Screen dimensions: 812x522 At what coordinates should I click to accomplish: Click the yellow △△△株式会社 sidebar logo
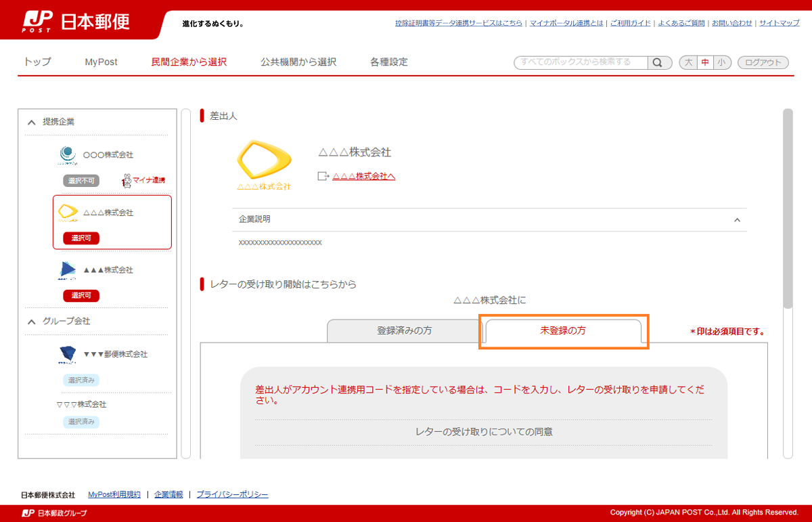click(x=68, y=213)
